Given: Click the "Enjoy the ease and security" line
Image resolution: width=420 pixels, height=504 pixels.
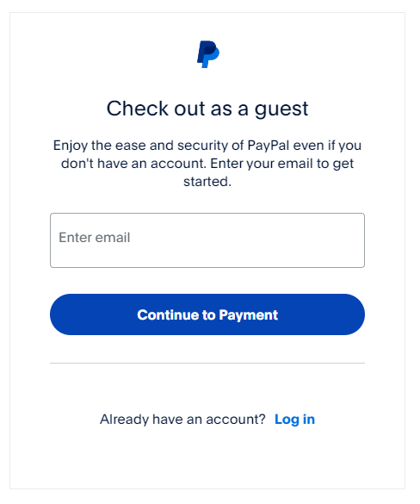Looking at the screenshot, I should point(148,147).
